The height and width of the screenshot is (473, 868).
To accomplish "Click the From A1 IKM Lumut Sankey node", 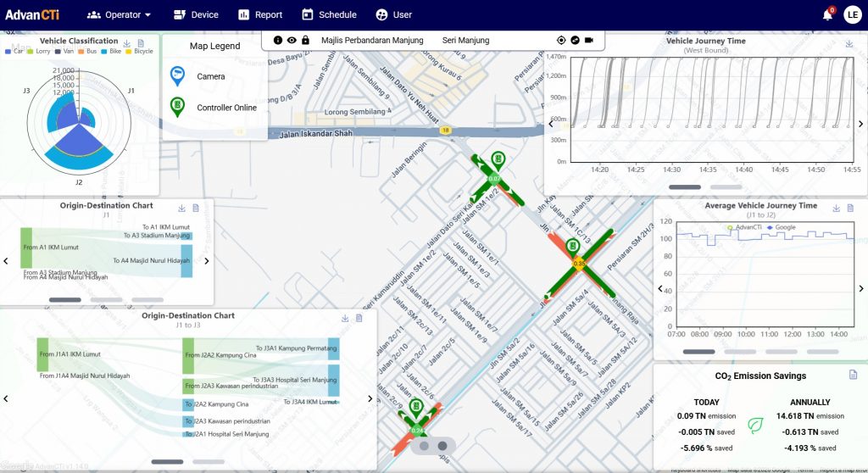I will (x=26, y=248).
